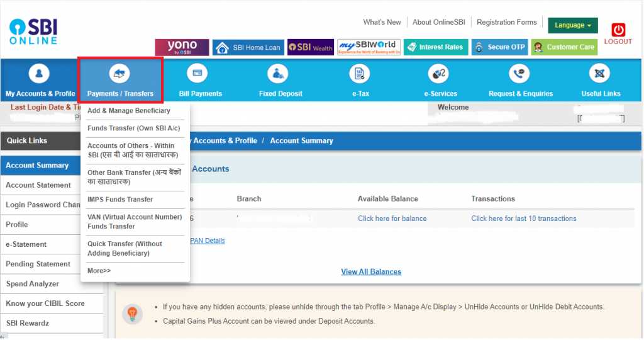The height and width of the screenshot is (340, 644).
Task: Select Add & Manage Beneficiary
Action: (128, 111)
